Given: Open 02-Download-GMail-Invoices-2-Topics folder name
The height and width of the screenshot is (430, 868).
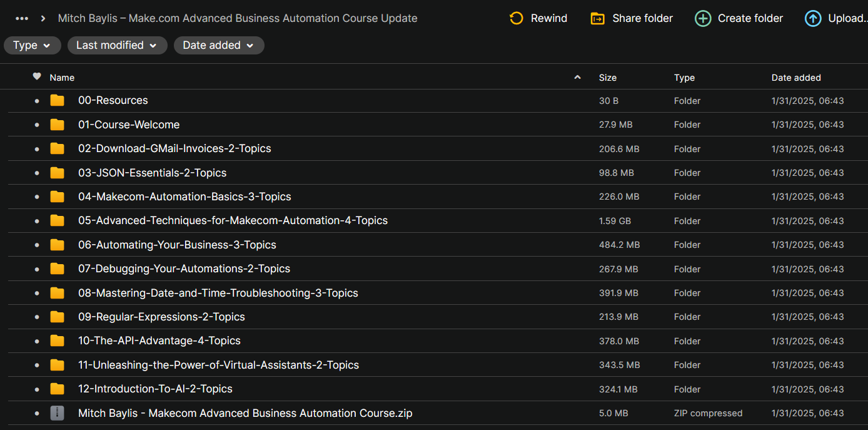Looking at the screenshot, I should coord(174,148).
